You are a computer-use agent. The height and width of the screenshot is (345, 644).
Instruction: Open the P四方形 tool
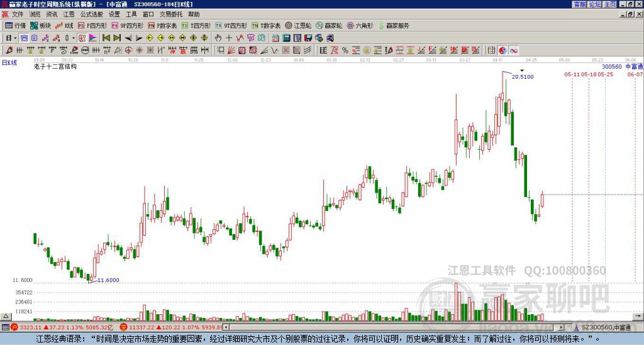pos(92,25)
